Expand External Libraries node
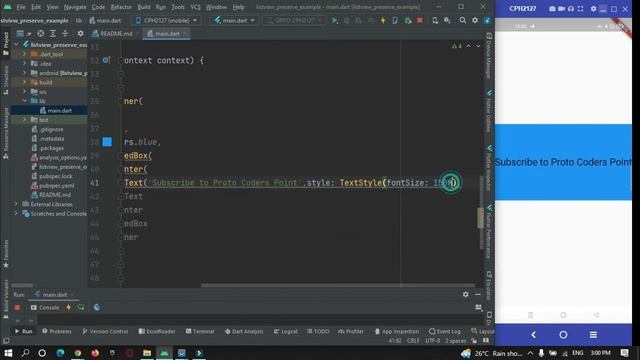Screen dimensions: 640x360 (16, 204)
